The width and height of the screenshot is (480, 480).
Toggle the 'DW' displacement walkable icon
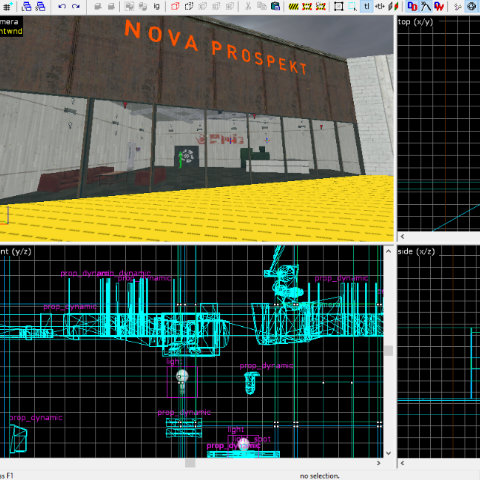439,6
